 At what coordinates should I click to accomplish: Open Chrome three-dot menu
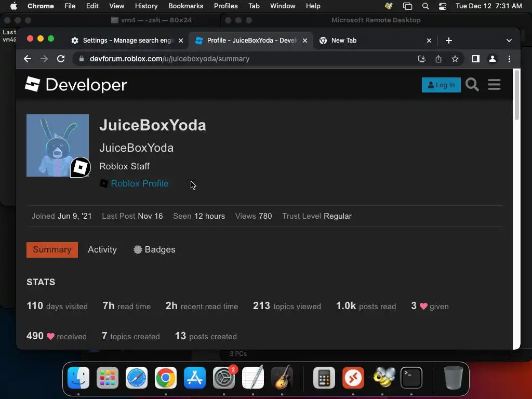509,59
